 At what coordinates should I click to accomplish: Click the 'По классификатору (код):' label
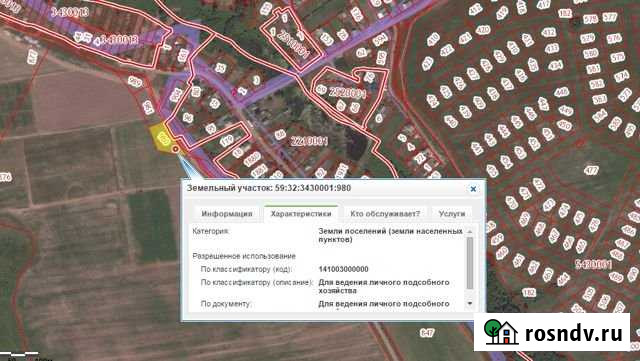[x=247, y=270]
